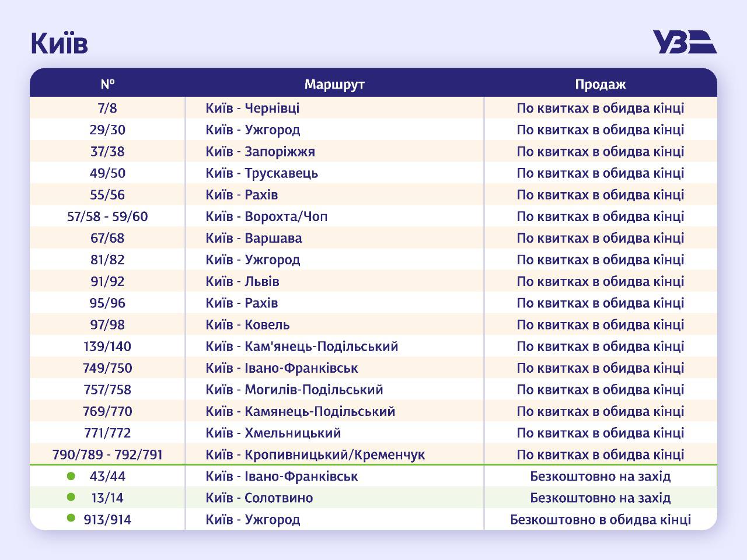
Task: Select the Маршрут column header
Action: point(334,84)
